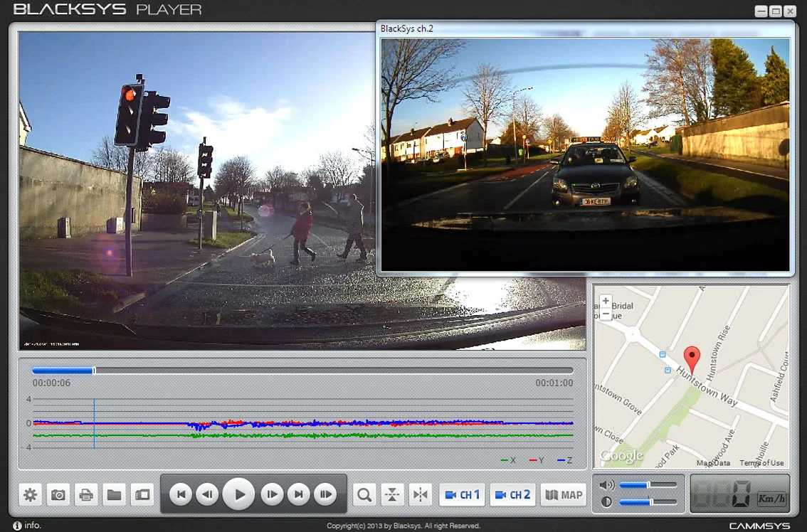
Task: Flip the video vertically
Action: click(392, 495)
